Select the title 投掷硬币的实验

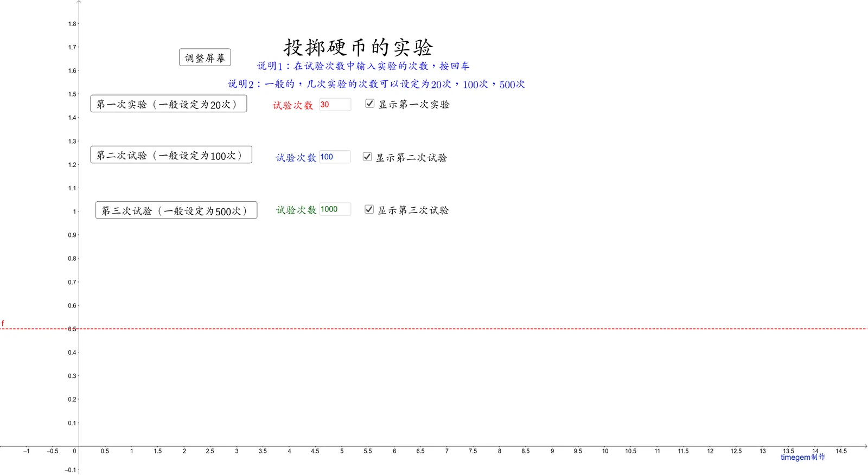tap(359, 47)
